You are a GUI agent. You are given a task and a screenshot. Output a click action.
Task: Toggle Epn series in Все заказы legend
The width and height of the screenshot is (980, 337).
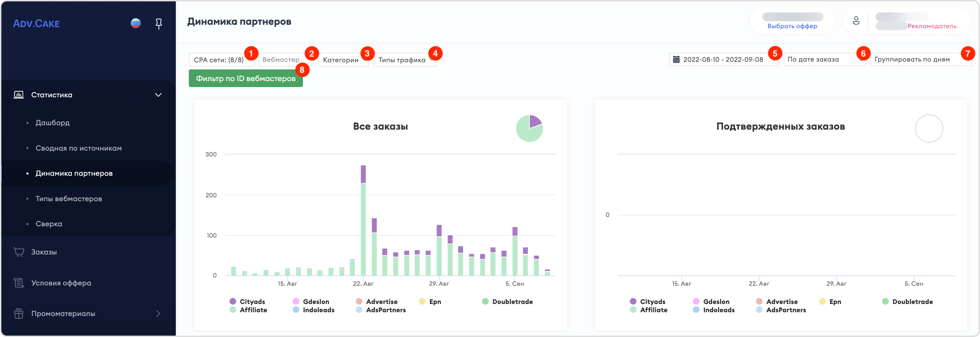(x=430, y=302)
